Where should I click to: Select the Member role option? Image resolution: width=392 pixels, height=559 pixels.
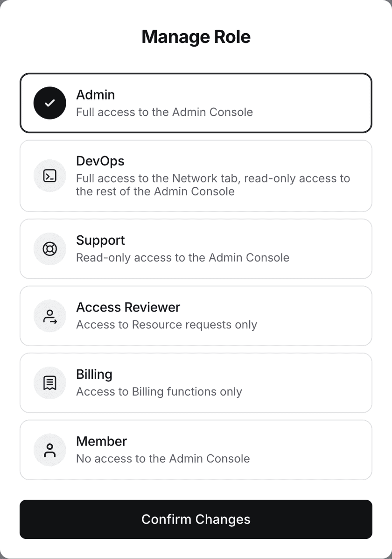pos(196,450)
